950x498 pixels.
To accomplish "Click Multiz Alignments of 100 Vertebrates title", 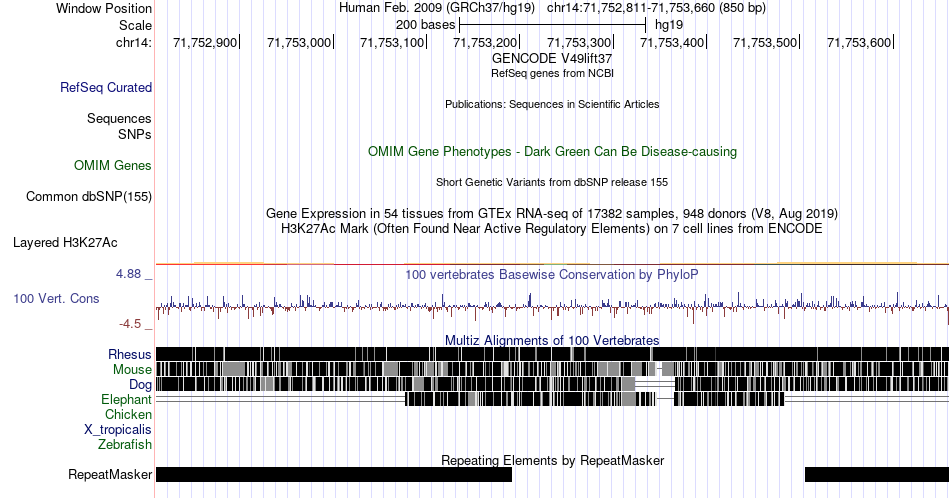I will (552, 340).
